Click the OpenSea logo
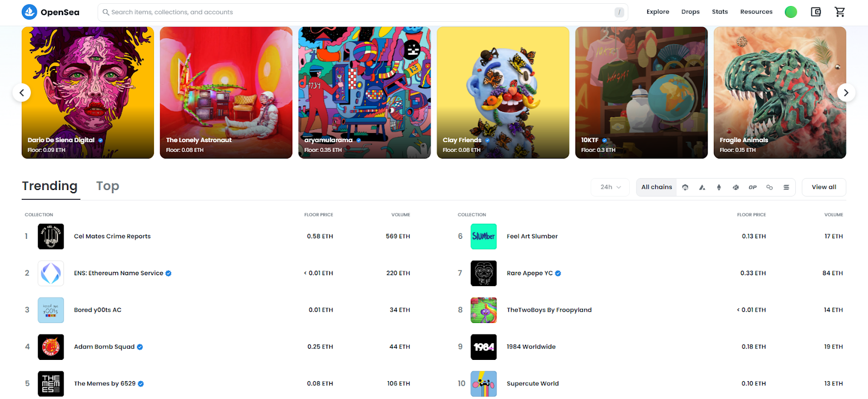Image resolution: width=868 pixels, height=399 pixels. 50,12
